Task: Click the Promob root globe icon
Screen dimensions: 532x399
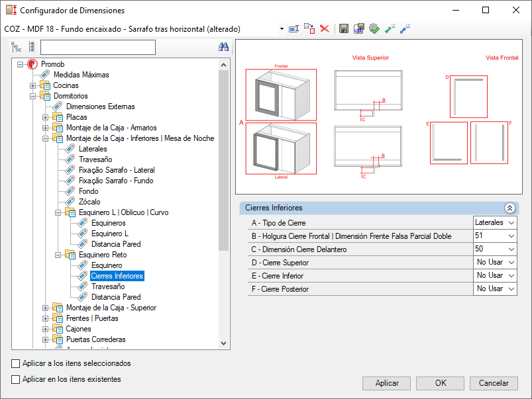Action: coord(32,64)
